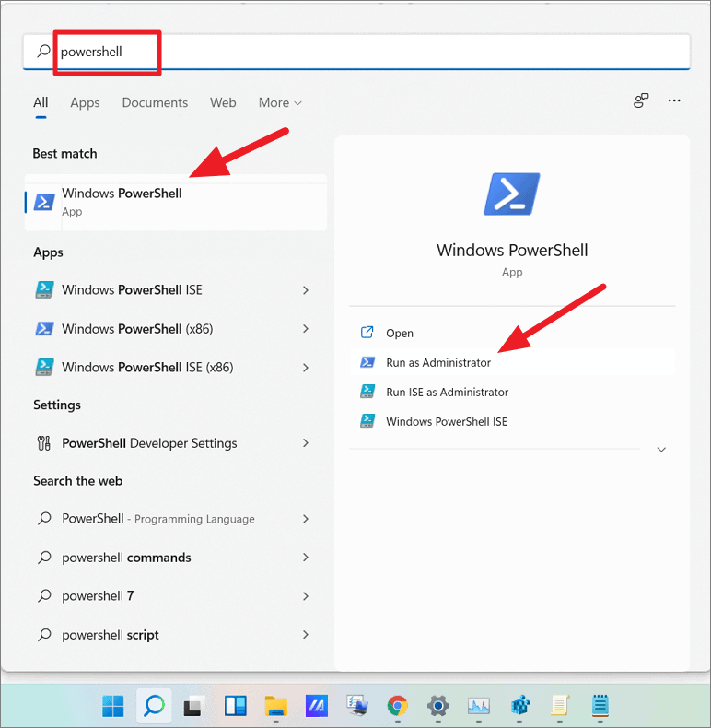Image resolution: width=711 pixels, height=728 pixels.
Task: Select the All search tab
Action: pyautogui.click(x=41, y=102)
